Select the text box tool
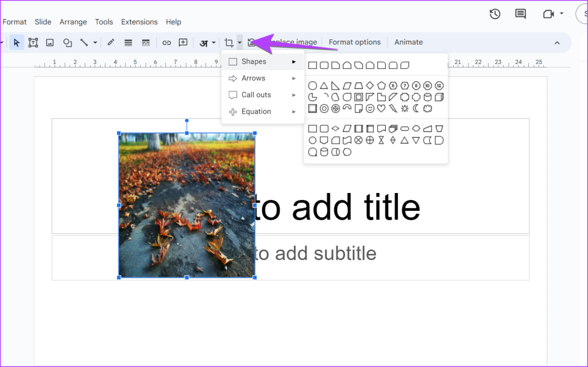 click(33, 43)
